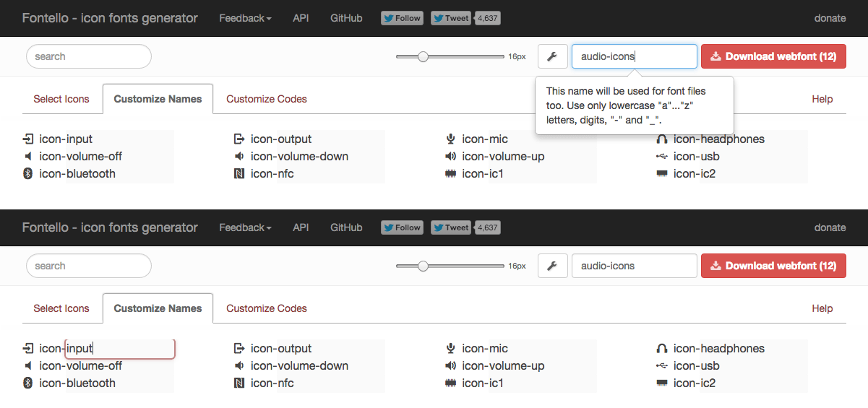Image resolution: width=868 pixels, height=408 pixels.
Task: Click Download webfont (12) button in upper copy
Action: (x=773, y=56)
